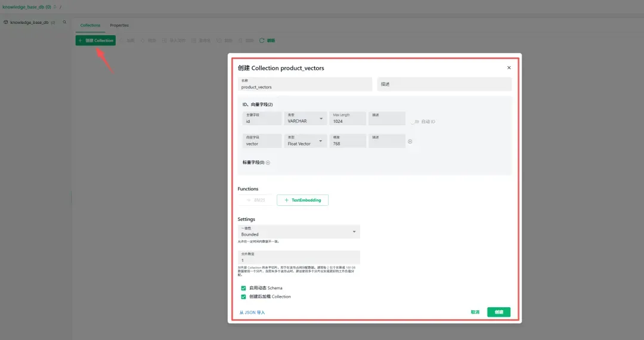This screenshot has width=644, height=340.
Task: Click the database switcher arrows in the breadcrumb
Action: coord(55,7)
